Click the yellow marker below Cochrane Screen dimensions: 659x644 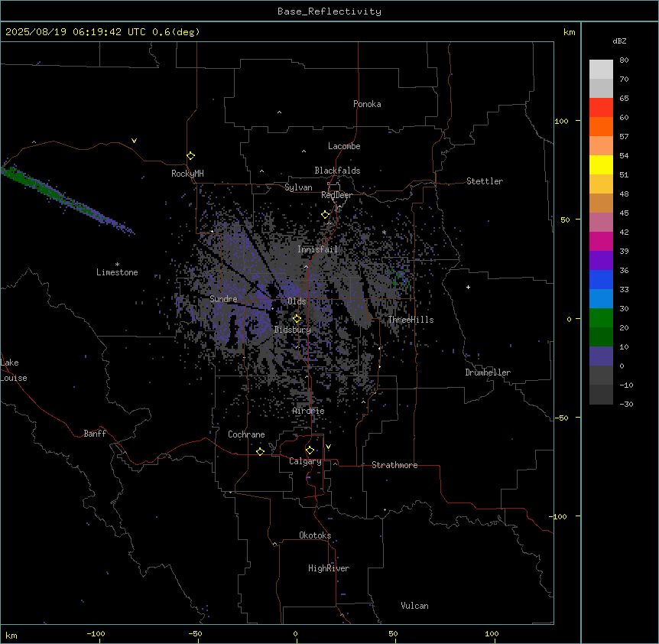(261, 451)
